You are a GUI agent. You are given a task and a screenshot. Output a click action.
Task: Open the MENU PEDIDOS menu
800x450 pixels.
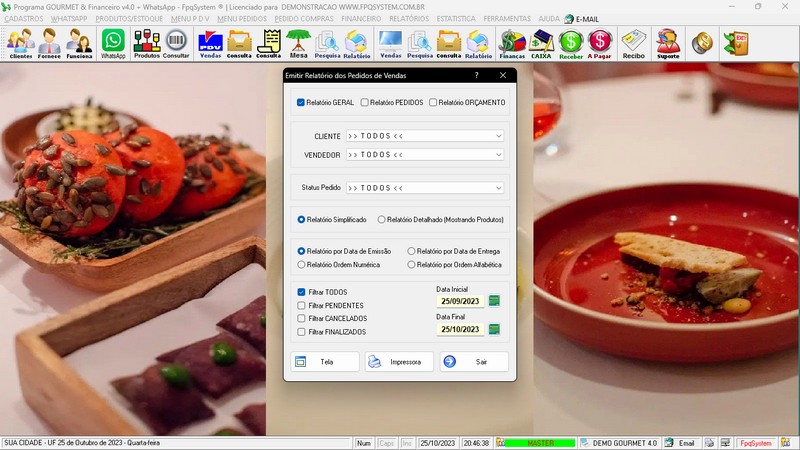coord(242,19)
